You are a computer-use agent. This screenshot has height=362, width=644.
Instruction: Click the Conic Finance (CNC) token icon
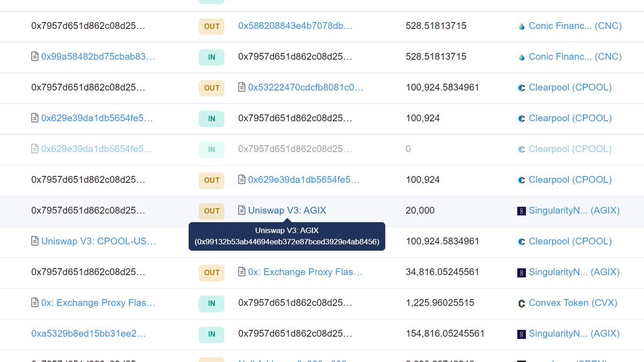click(x=521, y=26)
